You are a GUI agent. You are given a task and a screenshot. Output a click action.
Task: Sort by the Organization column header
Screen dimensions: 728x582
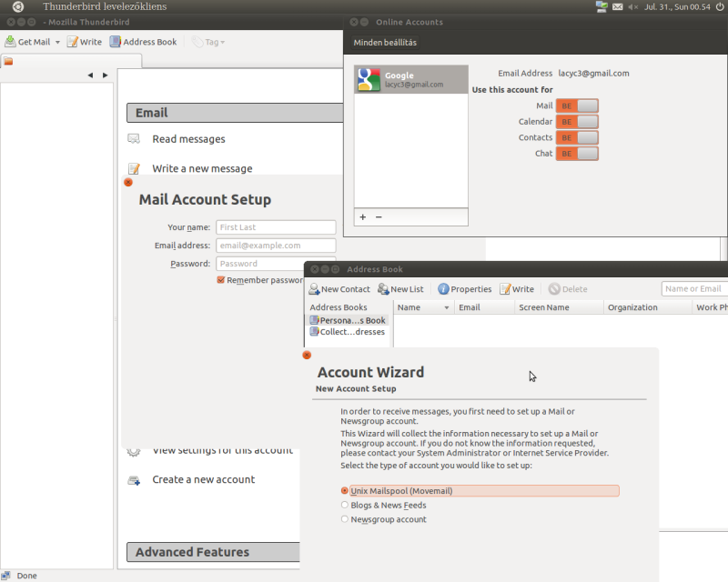(x=647, y=307)
